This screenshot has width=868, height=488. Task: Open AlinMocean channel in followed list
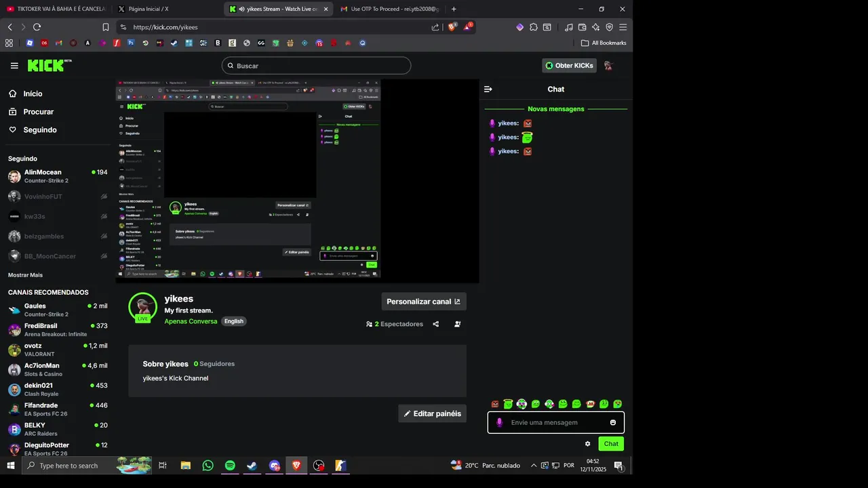coord(57,176)
